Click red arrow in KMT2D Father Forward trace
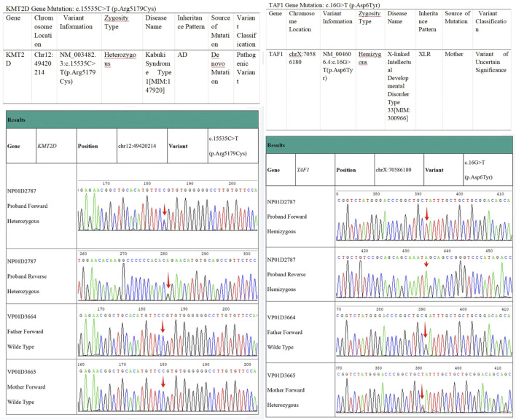This screenshot has height=420, width=516. point(163,327)
